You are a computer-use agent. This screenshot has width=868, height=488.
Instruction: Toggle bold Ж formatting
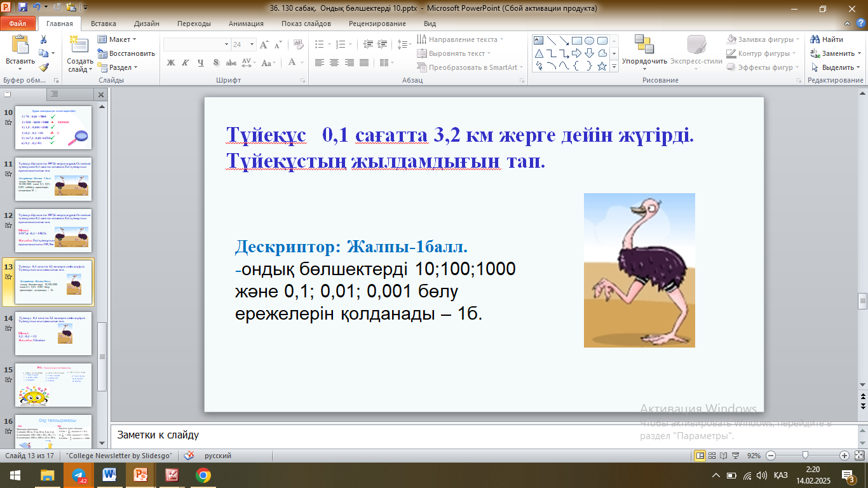pyautogui.click(x=170, y=63)
